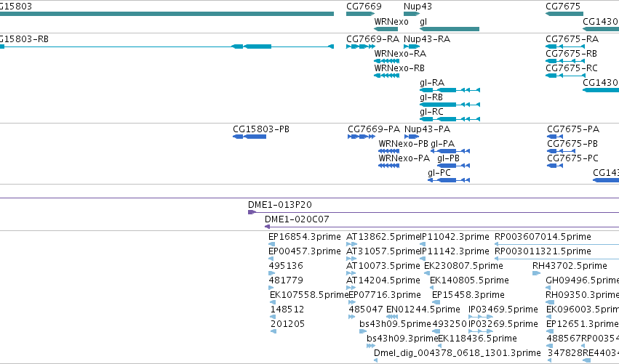Screen dimensions: 619x364
Task: Click the CG15803-PB protein label
Action: click(x=261, y=129)
